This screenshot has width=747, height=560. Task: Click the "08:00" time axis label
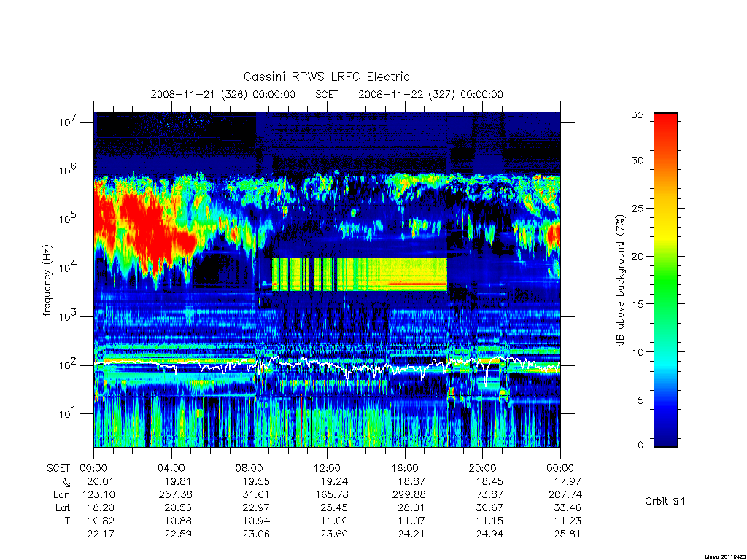point(249,468)
